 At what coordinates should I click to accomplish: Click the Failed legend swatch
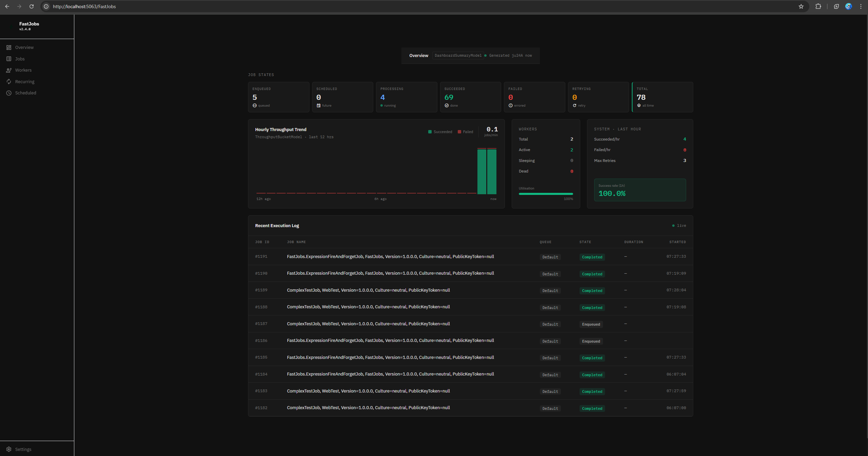[x=459, y=132]
